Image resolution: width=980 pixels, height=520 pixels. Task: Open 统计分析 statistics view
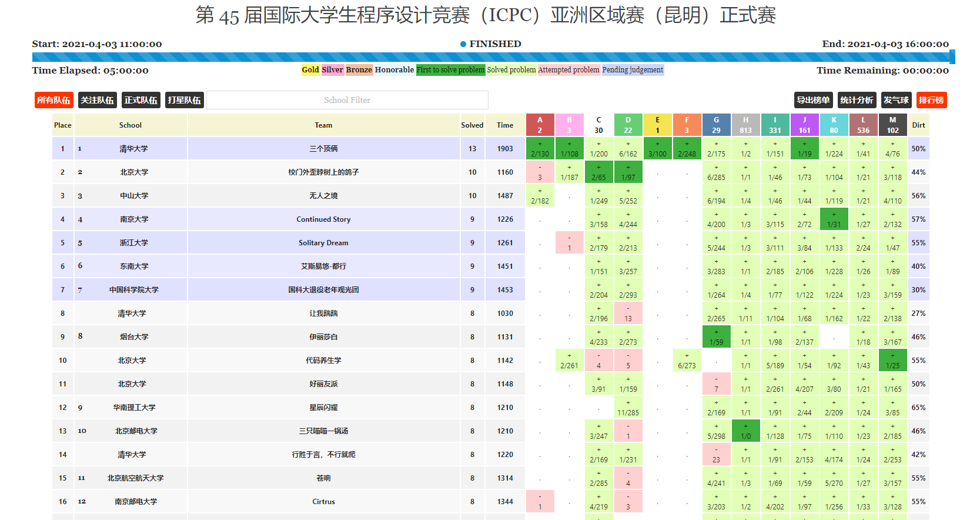[x=856, y=100]
